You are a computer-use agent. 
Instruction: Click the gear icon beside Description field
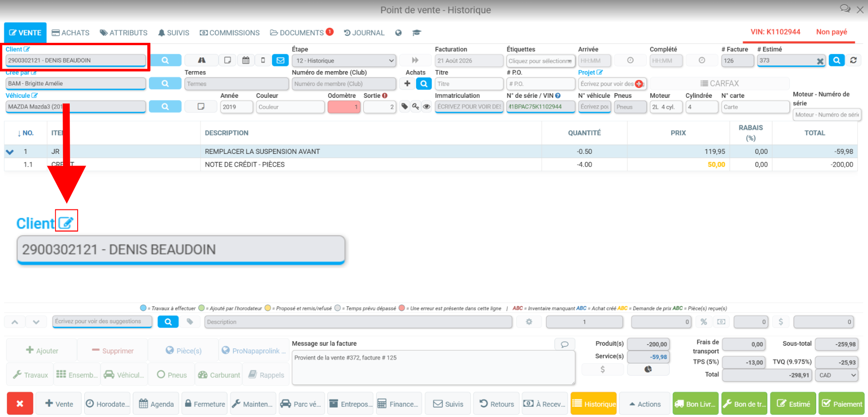click(x=529, y=322)
